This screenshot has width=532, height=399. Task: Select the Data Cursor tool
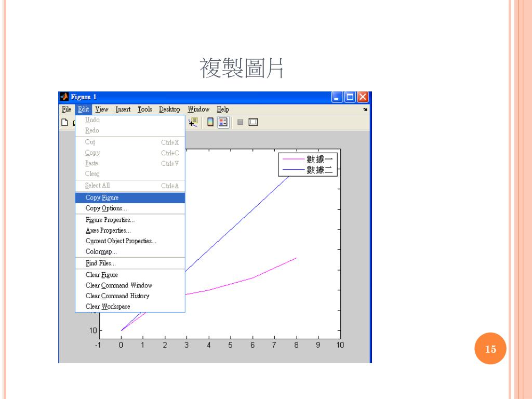click(193, 122)
